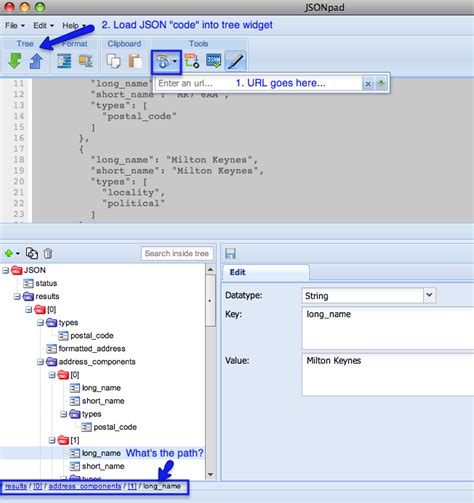
Task: Open the File menu
Action: pyautogui.click(x=15, y=26)
